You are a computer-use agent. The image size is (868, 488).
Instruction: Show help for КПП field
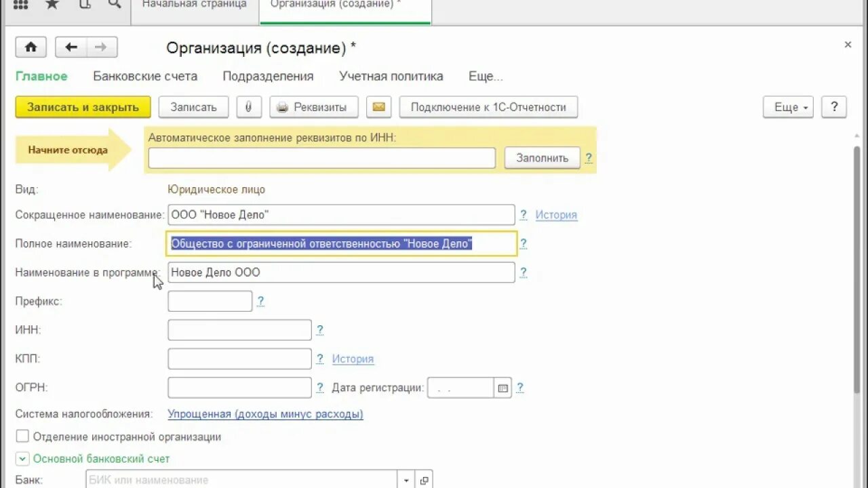point(320,359)
